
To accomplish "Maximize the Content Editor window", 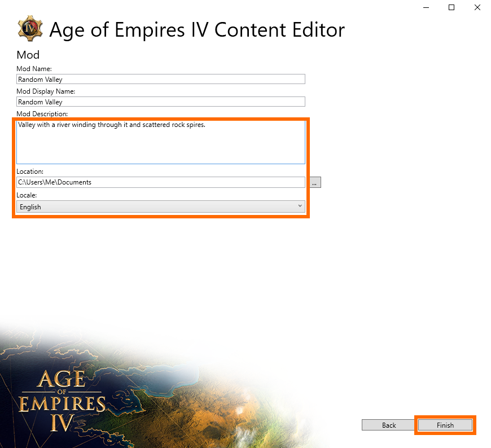I will coord(451,7).
